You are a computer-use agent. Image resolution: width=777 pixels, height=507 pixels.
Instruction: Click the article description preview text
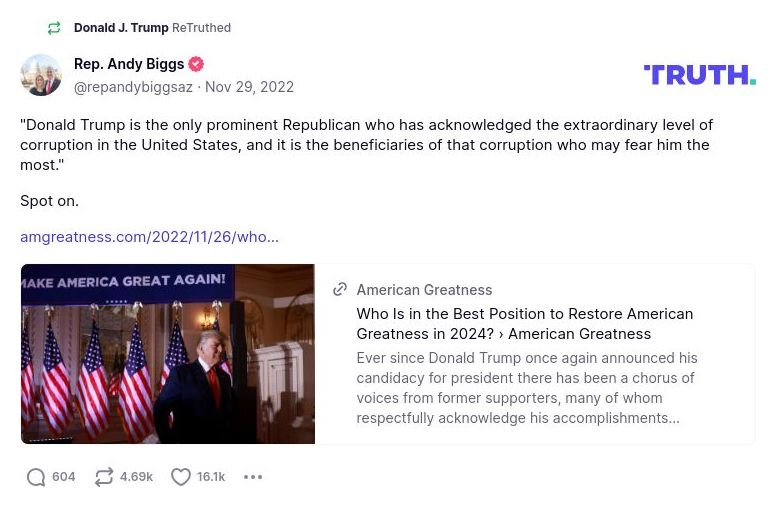(x=526, y=388)
